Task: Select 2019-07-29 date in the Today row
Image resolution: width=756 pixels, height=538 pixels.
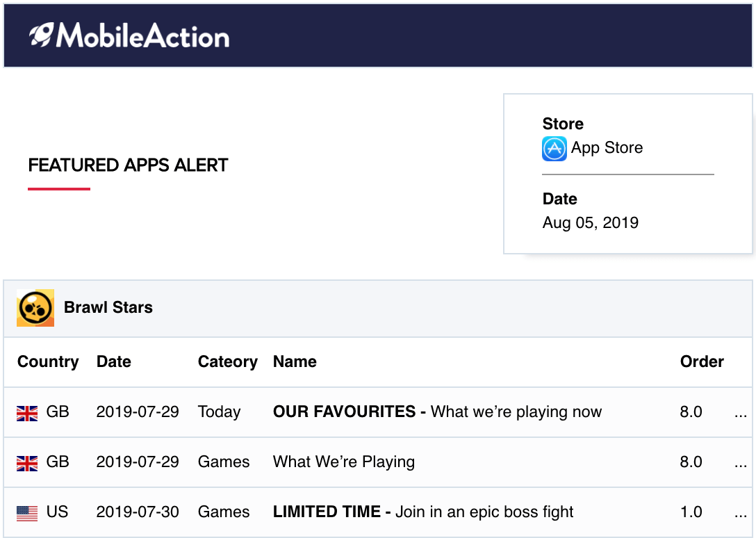Action: (x=138, y=411)
